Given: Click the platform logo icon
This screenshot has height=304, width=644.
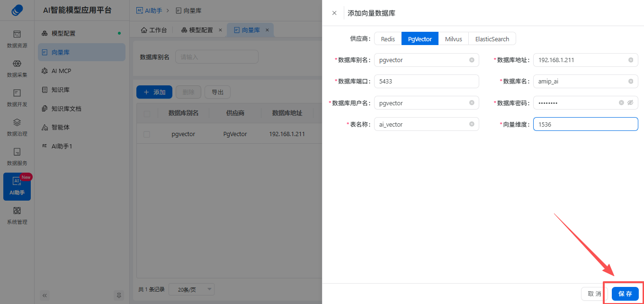Looking at the screenshot, I should pos(17,10).
